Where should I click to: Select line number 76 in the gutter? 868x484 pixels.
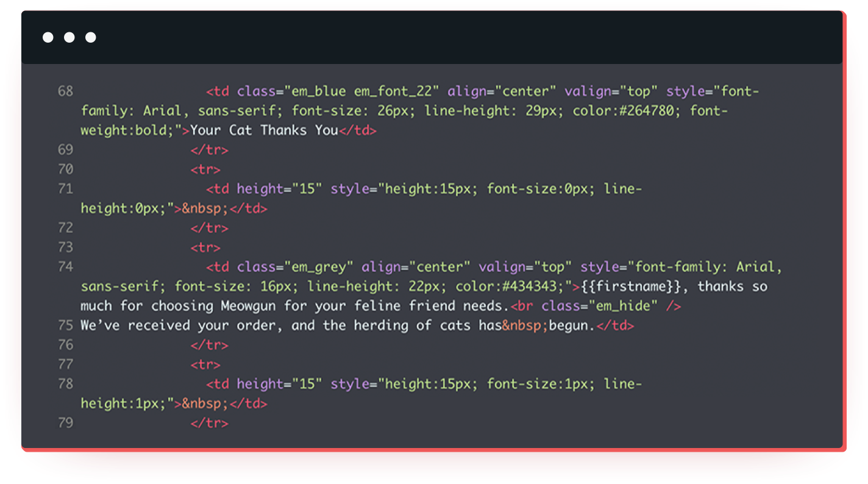pos(65,345)
